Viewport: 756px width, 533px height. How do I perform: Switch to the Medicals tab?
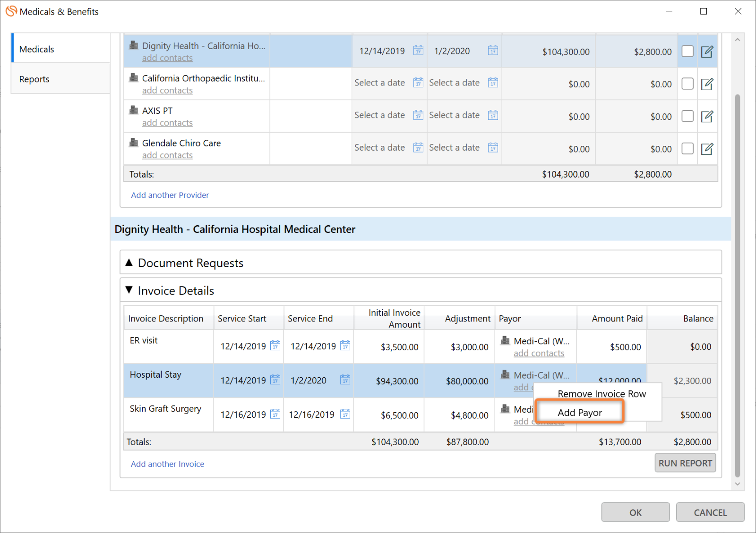[x=60, y=49]
